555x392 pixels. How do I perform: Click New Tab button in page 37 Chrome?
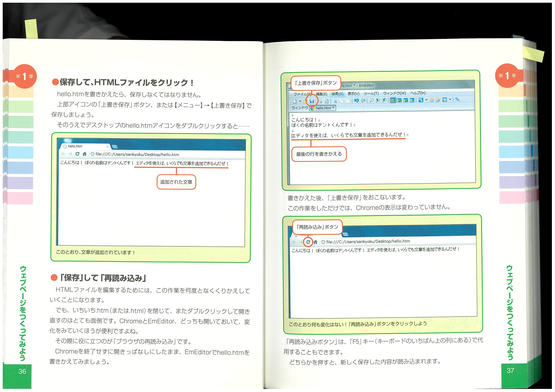tap(346, 234)
